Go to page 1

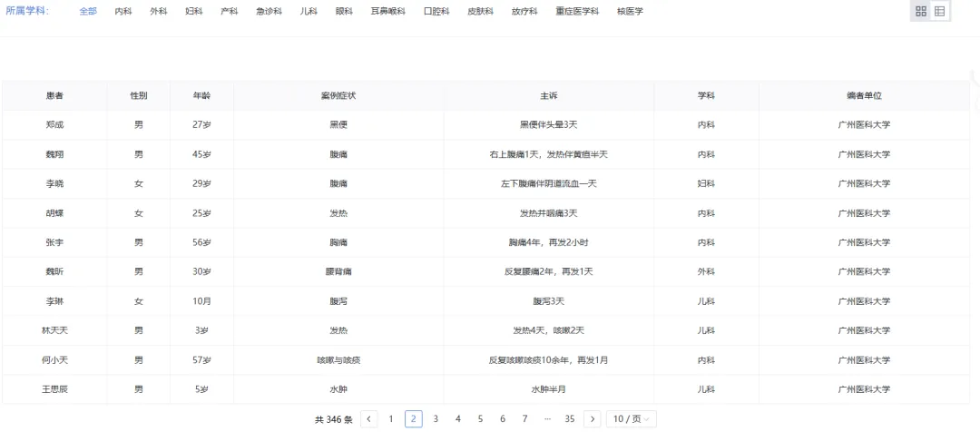point(391,419)
